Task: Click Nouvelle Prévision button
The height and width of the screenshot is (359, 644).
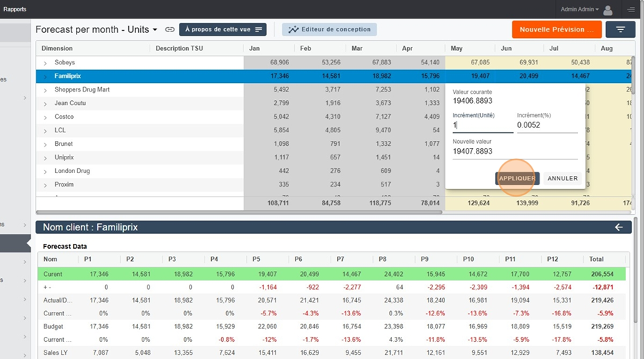Action: [x=557, y=29]
